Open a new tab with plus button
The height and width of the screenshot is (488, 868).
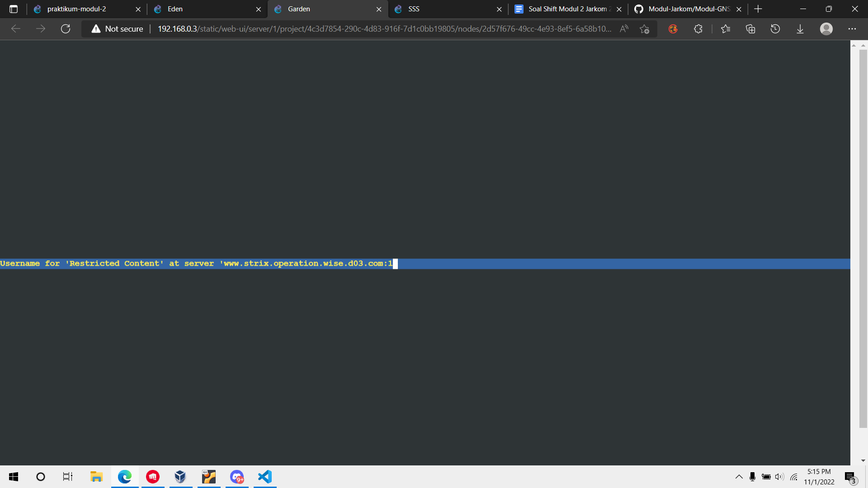(758, 9)
